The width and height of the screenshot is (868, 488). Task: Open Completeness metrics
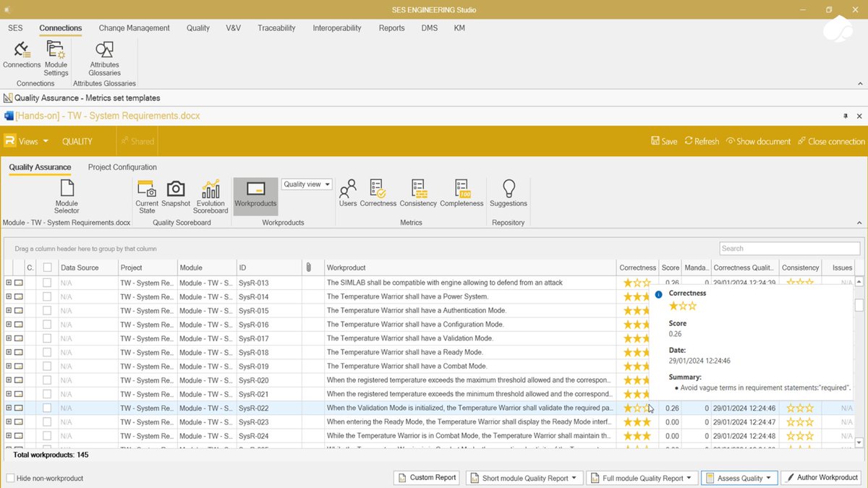point(462,194)
